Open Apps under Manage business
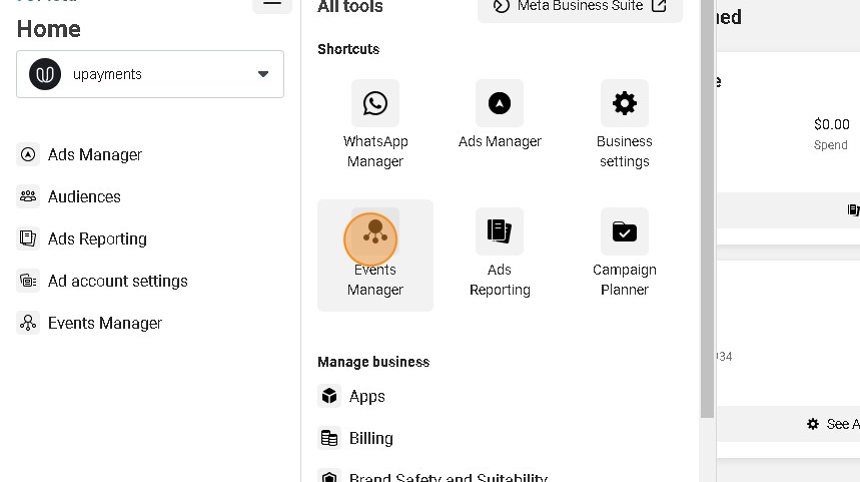This screenshot has width=860, height=482. click(352, 396)
